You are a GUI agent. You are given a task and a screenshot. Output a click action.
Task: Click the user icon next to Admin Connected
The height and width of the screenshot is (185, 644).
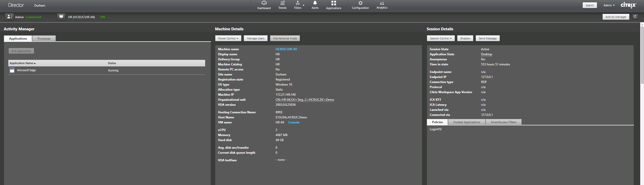tap(9, 17)
